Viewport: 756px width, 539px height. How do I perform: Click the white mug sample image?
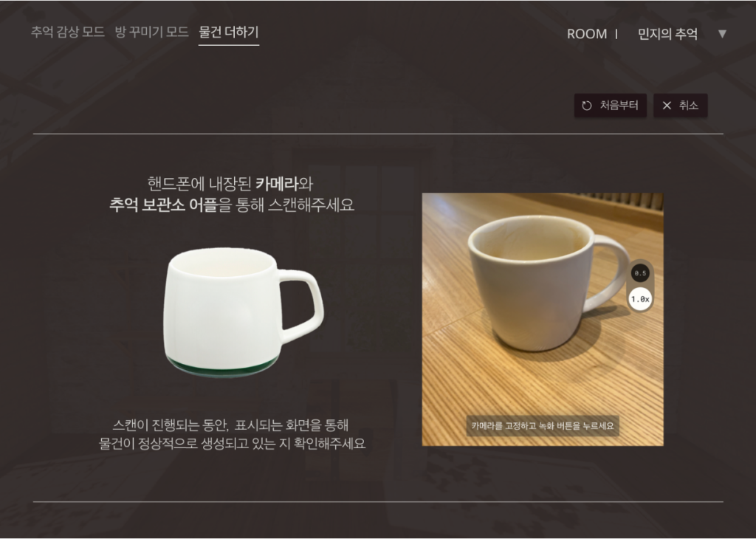pos(243,312)
